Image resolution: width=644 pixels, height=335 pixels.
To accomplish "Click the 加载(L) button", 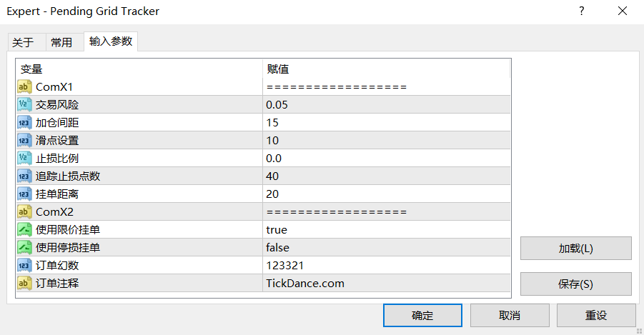I will [x=575, y=249].
